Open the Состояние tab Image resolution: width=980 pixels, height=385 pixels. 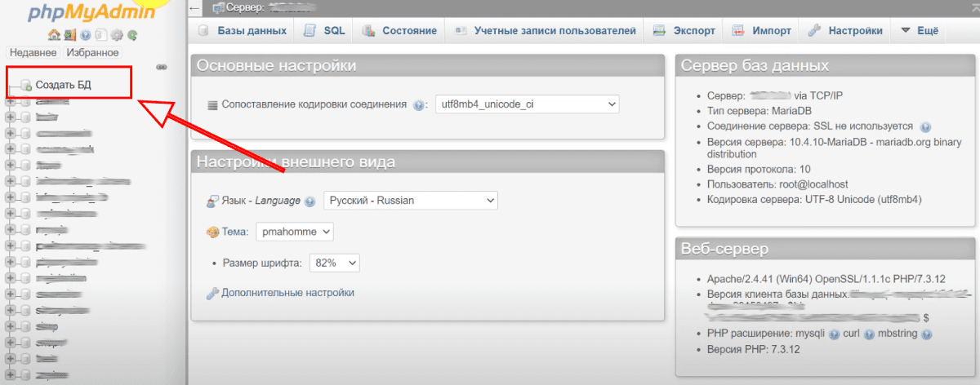pyautogui.click(x=399, y=30)
